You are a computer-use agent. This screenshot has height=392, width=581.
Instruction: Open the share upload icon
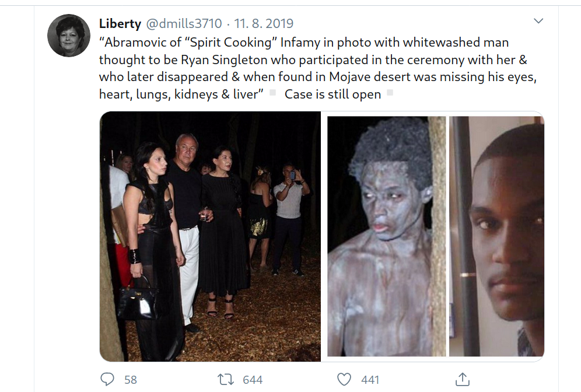[463, 379]
